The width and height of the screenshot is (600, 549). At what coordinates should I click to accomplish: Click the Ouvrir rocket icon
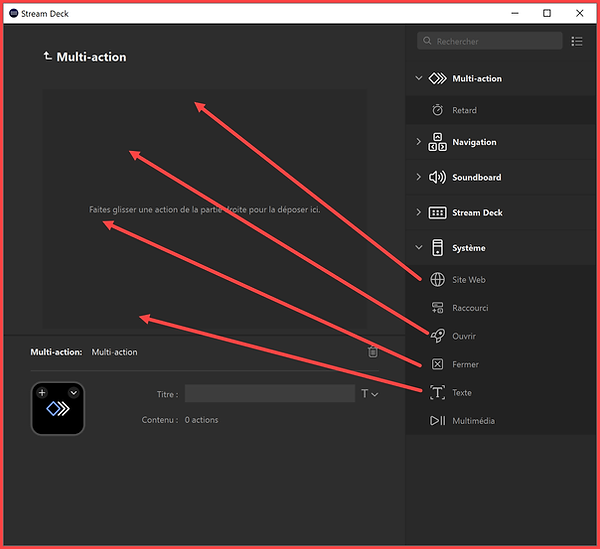pos(437,336)
